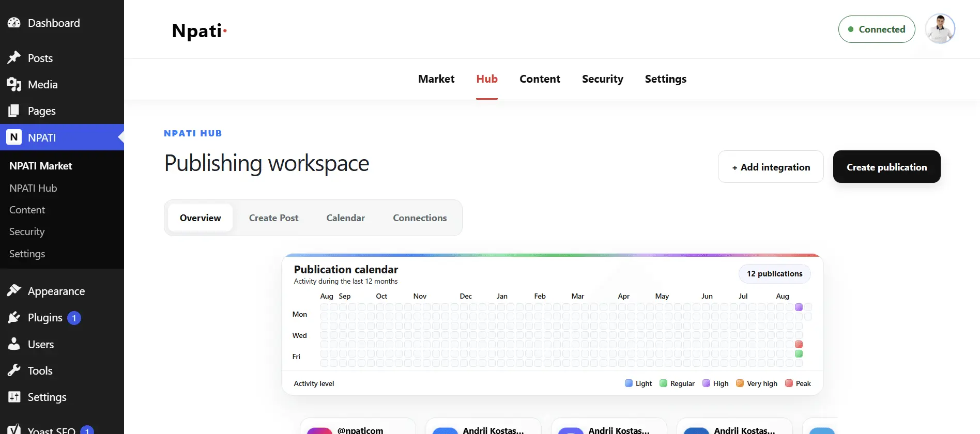The image size is (980, 434).
Task: Open the user profile avatar
Action: pos(940,29)
